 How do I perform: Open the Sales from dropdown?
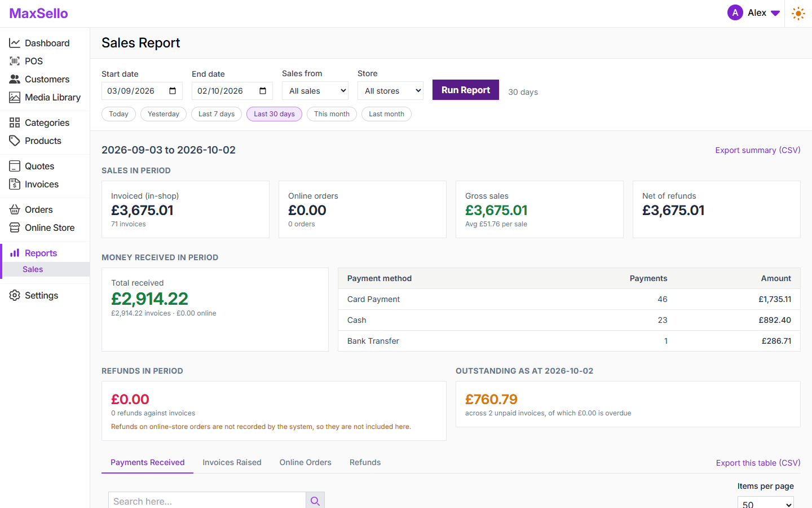pos(315,91)
